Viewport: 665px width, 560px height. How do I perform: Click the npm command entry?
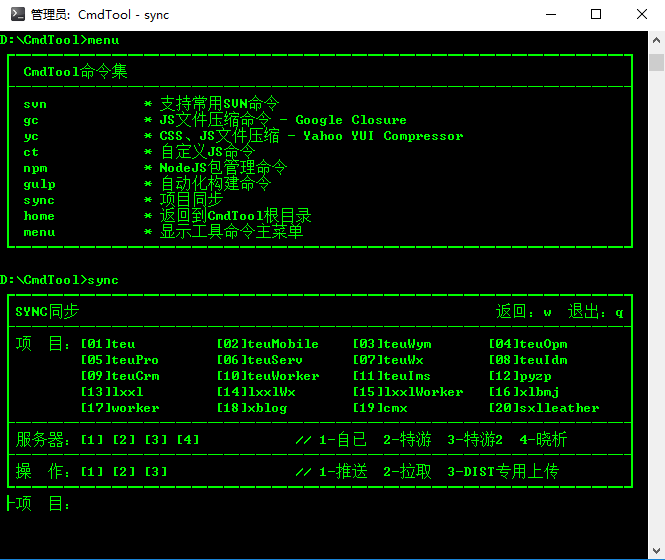[35, 168]
